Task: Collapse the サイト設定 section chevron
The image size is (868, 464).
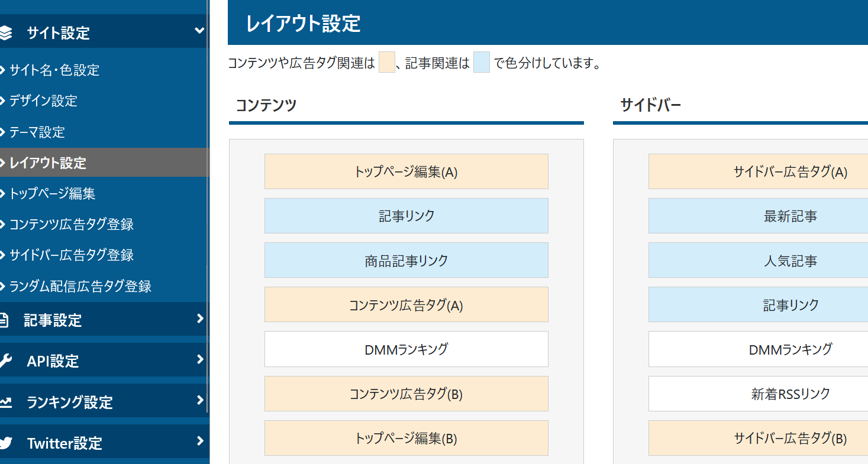Action: tap(199, 31)
